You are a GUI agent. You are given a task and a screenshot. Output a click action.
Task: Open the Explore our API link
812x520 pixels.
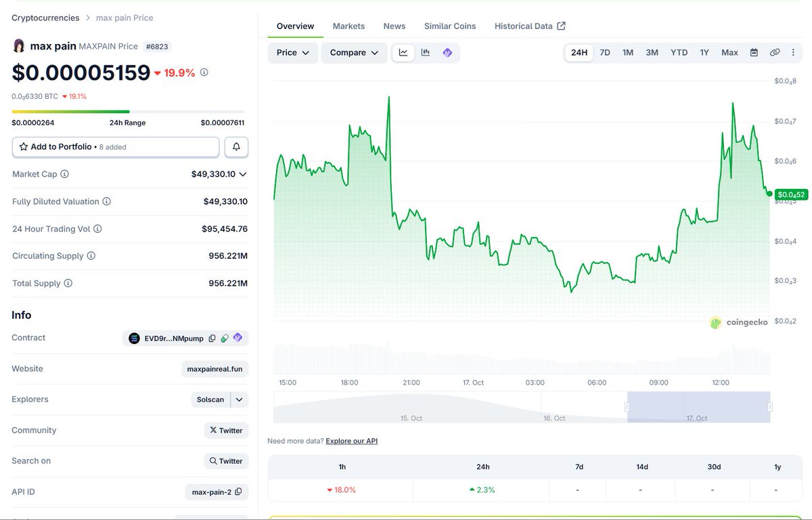[x=352, y=441]
